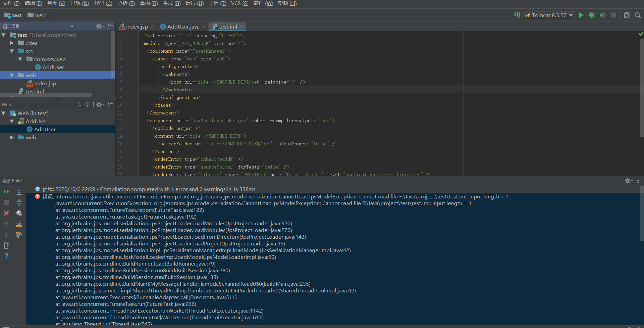Open the project panel gear settings

click(x=100, y=26)
